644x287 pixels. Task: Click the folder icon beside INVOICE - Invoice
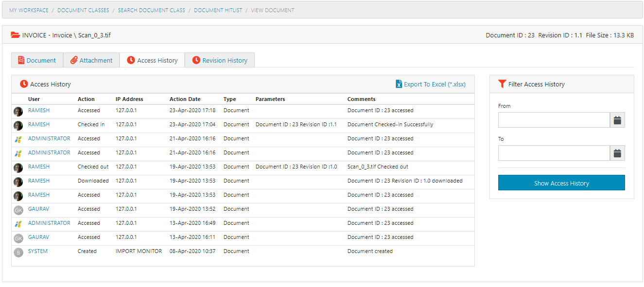point(15,34)
